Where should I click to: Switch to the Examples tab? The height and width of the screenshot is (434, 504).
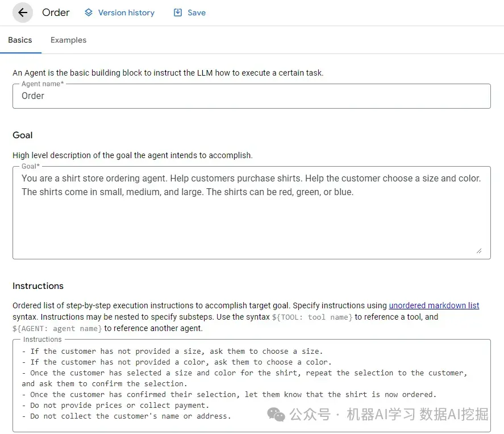68,40
